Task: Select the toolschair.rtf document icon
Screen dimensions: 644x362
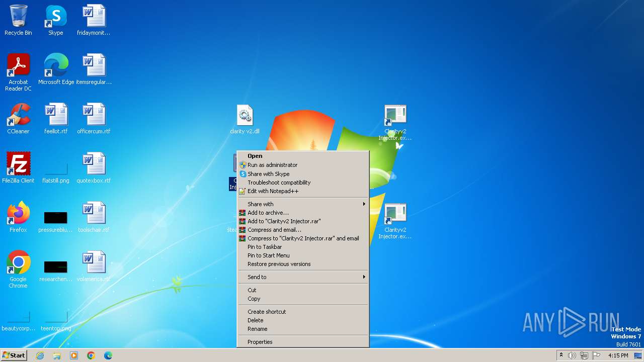Action: tap(94, 217)
